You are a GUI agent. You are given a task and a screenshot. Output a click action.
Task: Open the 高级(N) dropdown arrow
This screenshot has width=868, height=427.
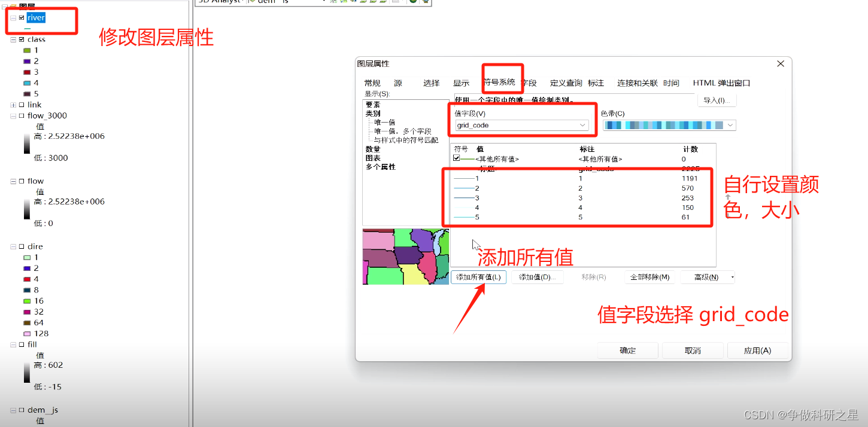click(732, 277)
